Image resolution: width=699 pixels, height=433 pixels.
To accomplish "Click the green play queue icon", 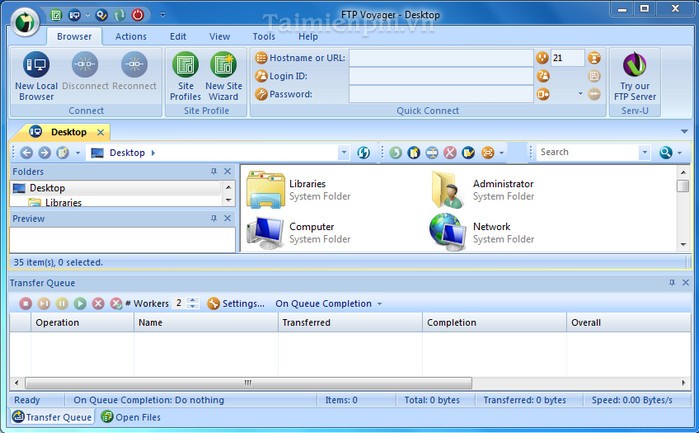I will click(80, 303).
